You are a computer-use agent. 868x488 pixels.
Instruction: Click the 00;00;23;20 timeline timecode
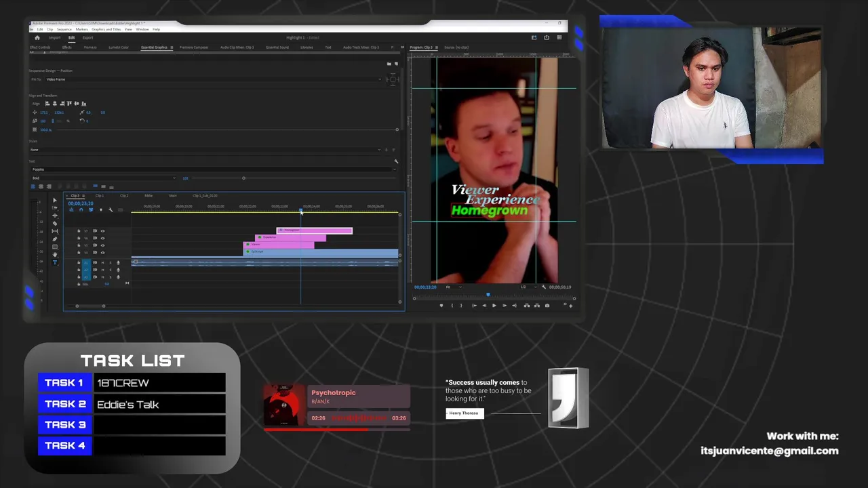tap(81, 203)
